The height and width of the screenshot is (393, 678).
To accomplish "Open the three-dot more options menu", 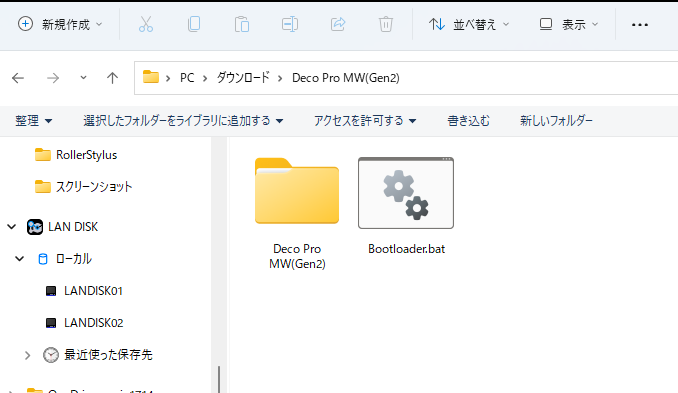I will coord(640,25).
